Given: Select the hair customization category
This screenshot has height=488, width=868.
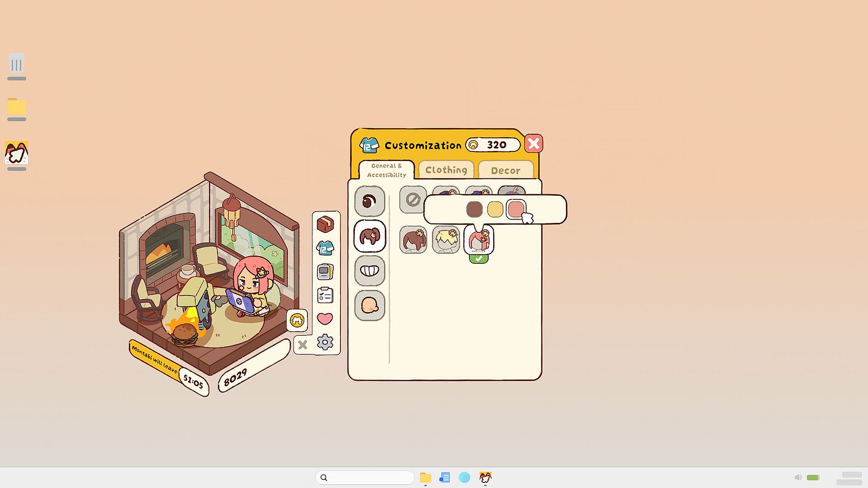Looking at the screenshot, I should (x=369, y=236).
